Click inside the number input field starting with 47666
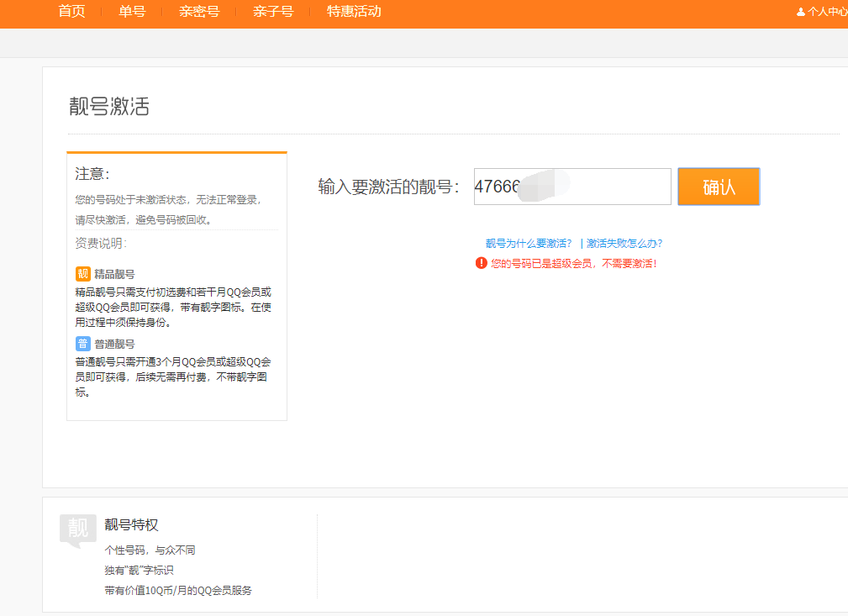Image resolution: width=848 pixels, height=616 pixels. (571, 187)
